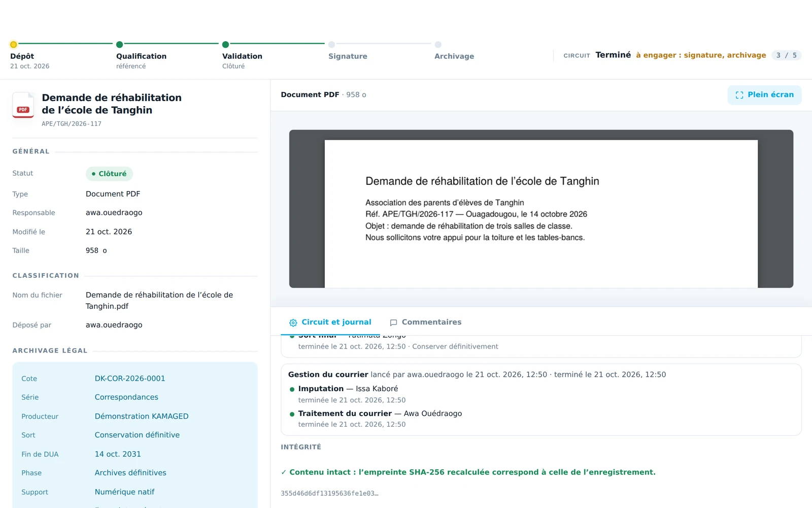Click the Fin de DUA date 14 oct. 2031
The width and height of the screenshot is (812, 508).
coord(118,454)
